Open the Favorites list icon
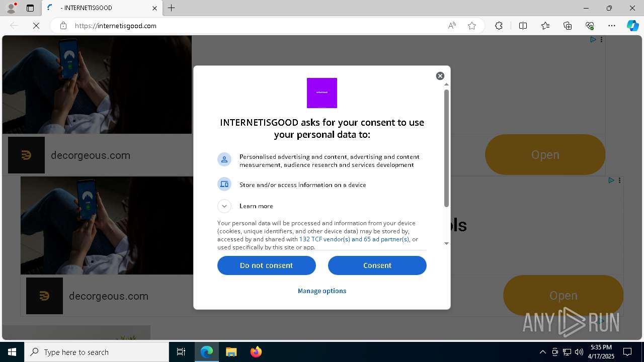 point(545,26)
